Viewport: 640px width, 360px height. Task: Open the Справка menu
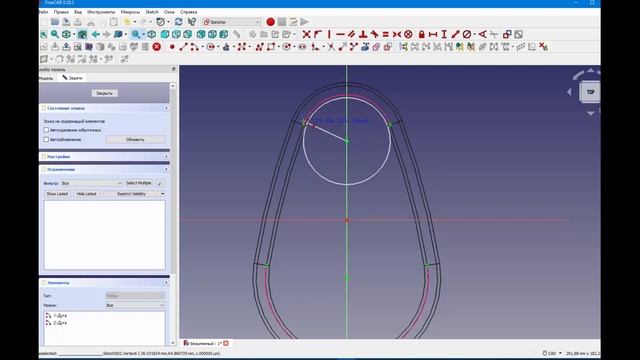pyautogui.click(x=188, y=12)
